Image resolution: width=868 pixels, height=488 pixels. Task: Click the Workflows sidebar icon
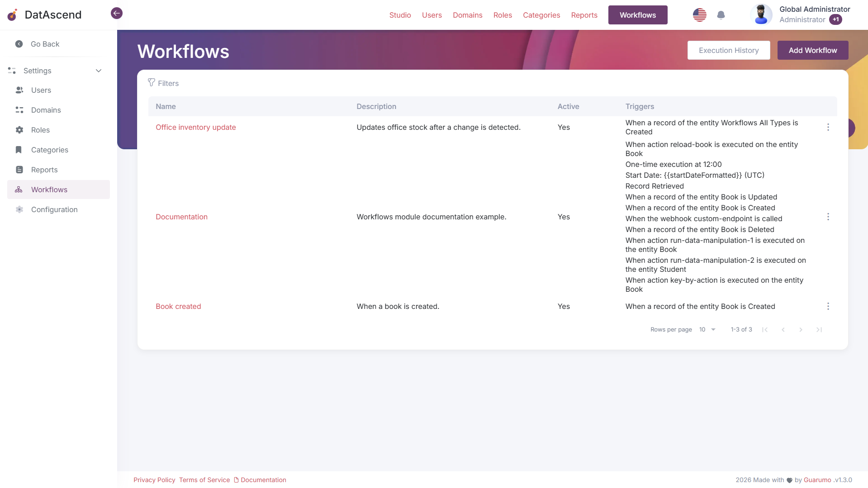19,190
